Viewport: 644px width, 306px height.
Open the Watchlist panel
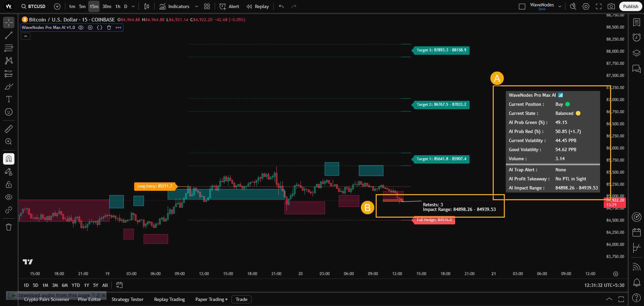[x=636, y=22]
